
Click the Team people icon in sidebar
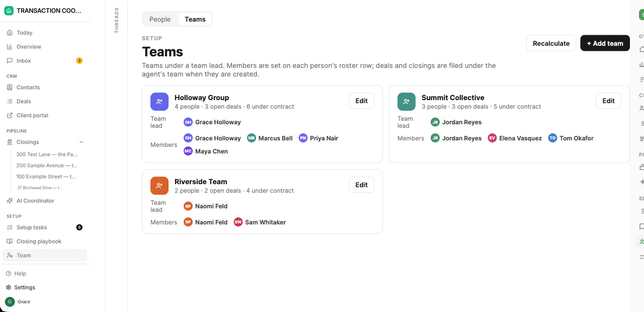coord(10,256)
